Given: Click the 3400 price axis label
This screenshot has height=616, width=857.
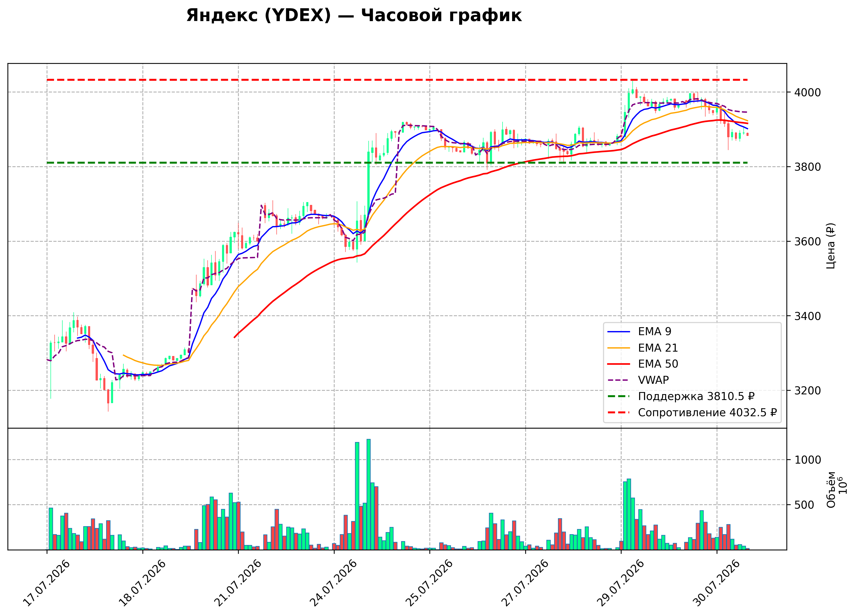Looking at the screenshot, I should click(x=808, y=316).
